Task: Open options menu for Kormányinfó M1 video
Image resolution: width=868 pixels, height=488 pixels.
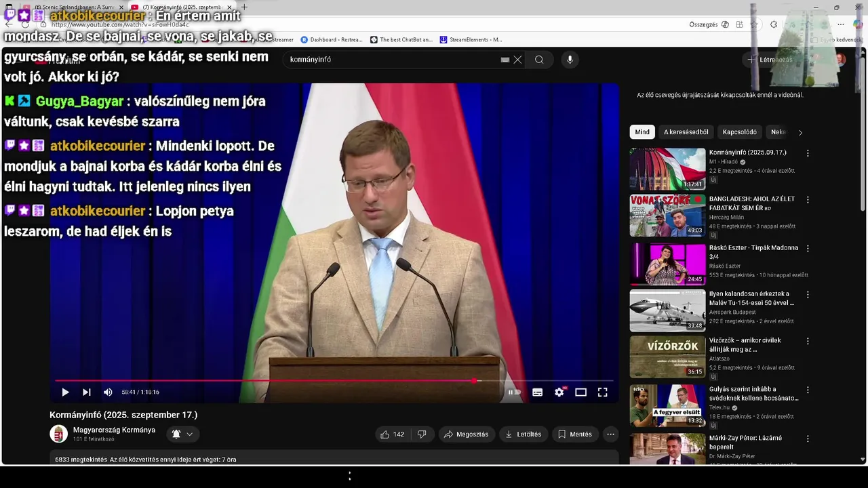Action: click(807, 153)
